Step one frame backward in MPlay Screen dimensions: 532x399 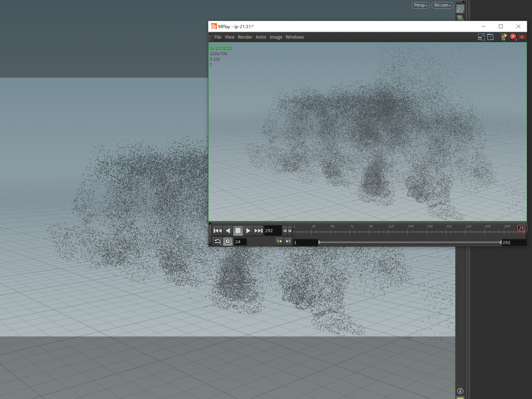[285, 231]
